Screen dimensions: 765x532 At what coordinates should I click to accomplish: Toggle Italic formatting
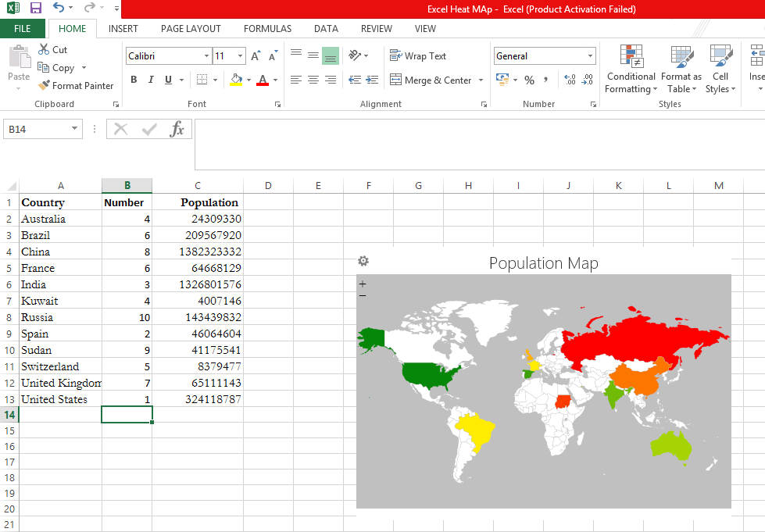pos(151,80)
